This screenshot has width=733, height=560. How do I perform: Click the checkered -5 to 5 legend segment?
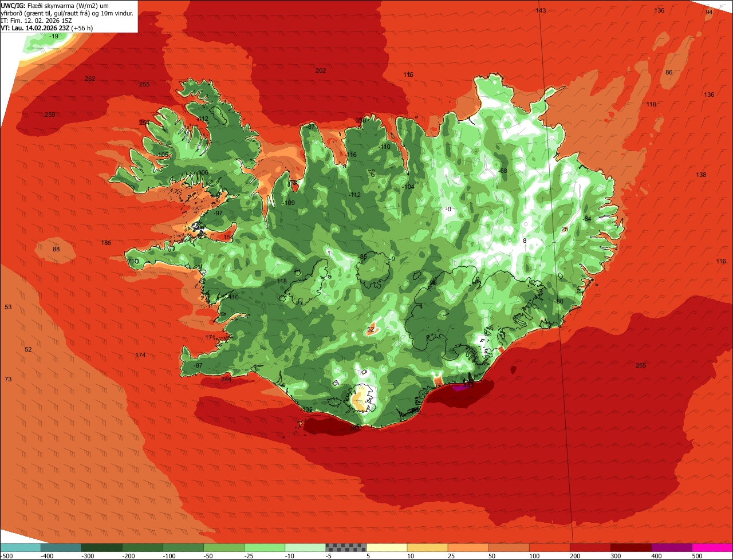346,547
